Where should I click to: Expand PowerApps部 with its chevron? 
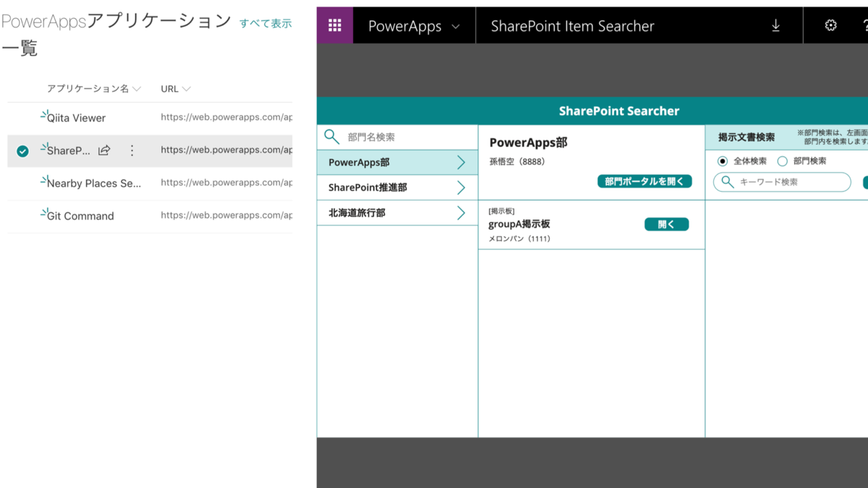point(461,162)
